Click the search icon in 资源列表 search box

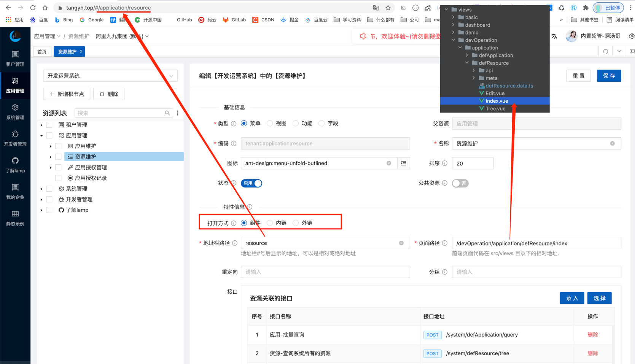pyautogui.click(x=167, y=113)
